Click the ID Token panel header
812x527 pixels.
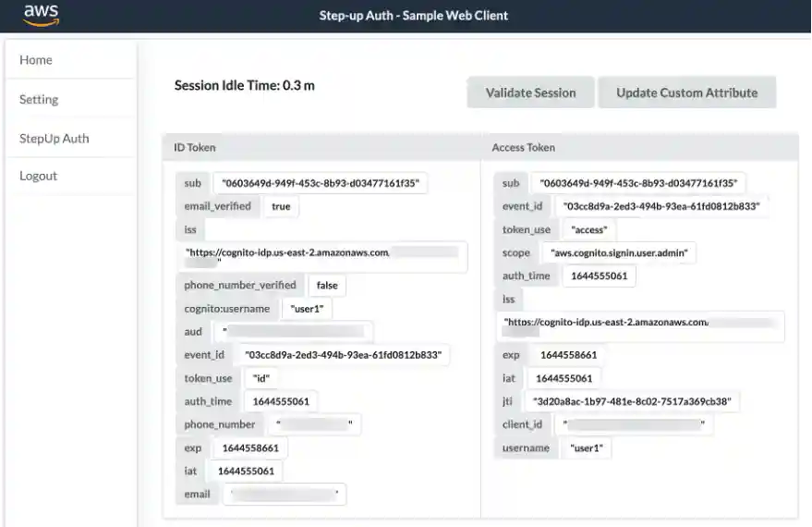click(321, 148)
